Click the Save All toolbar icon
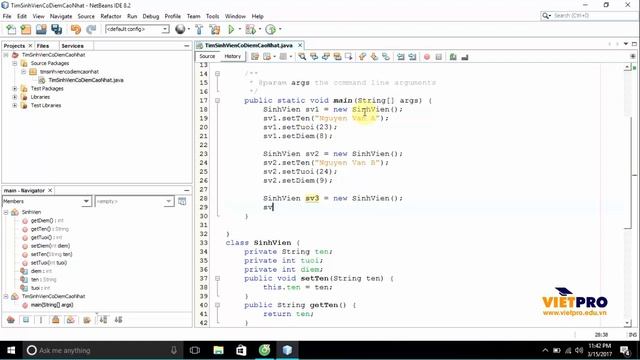The image size is (640, 360). [57, 29]
